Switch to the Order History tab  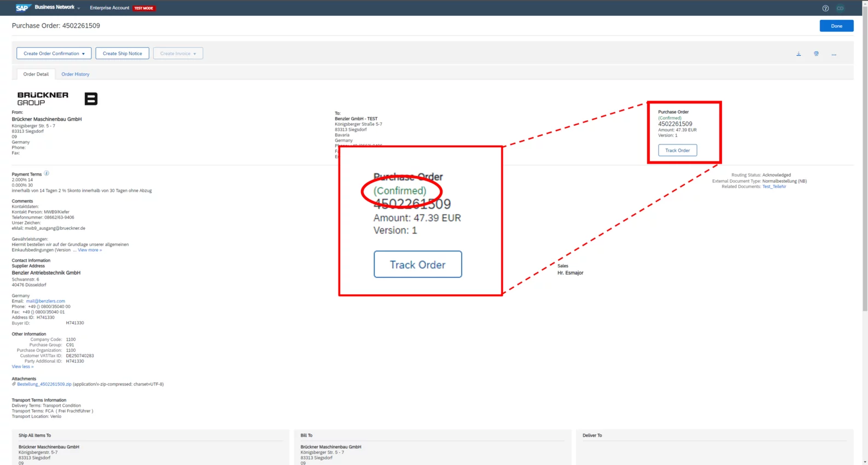[x=75, y=74]
